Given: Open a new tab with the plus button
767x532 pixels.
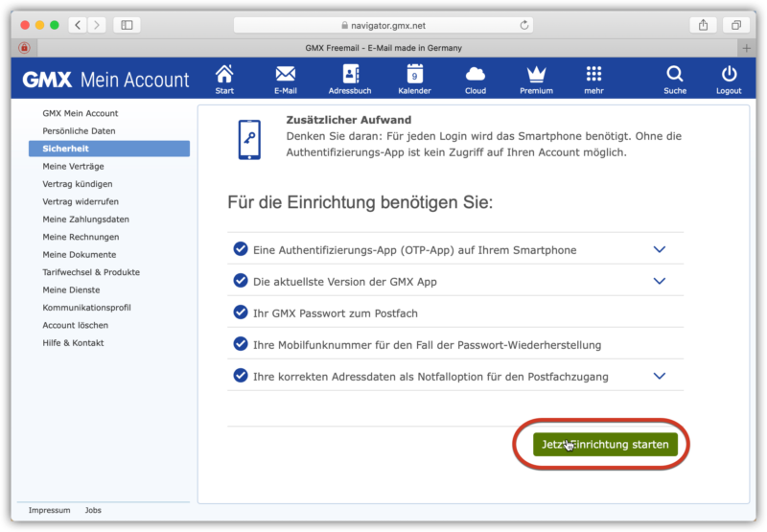Looking at the screenshot, I should click(747, 48).
